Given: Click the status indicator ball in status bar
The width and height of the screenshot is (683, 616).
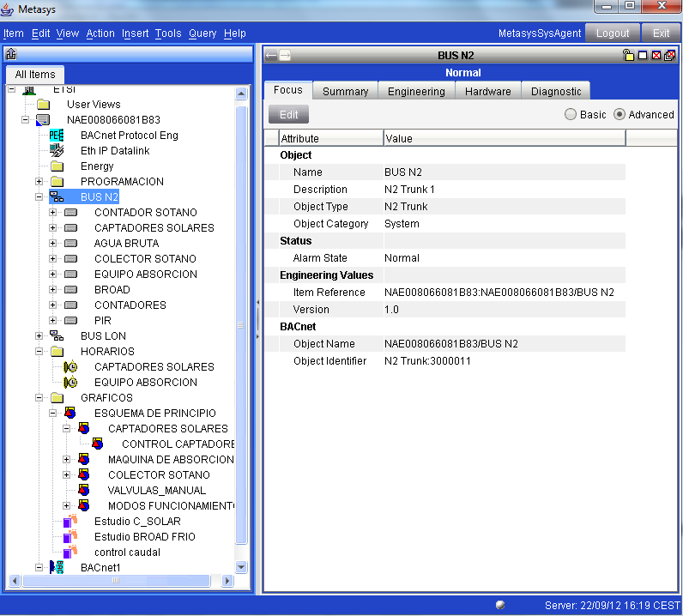Looking at the screenshot, I should 500,605.
